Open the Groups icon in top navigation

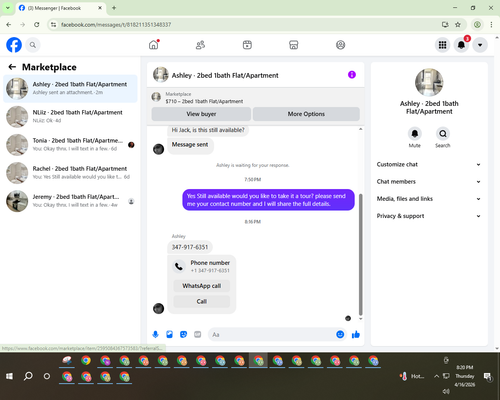coord(340,45)
